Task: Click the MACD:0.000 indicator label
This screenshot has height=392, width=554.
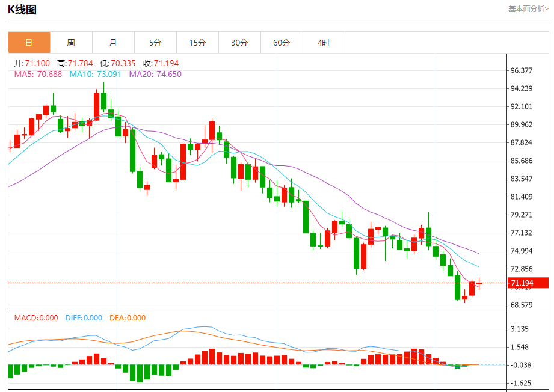Action: pyautogui.click(x=36, y=318)
